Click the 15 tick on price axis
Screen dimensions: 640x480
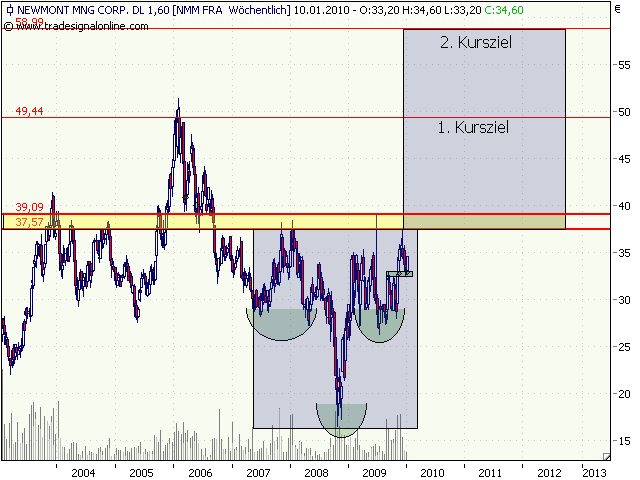624,440
